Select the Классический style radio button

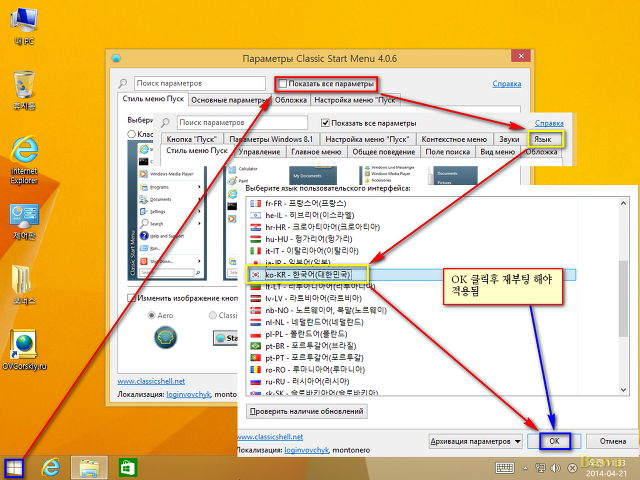tap(131, 134)
